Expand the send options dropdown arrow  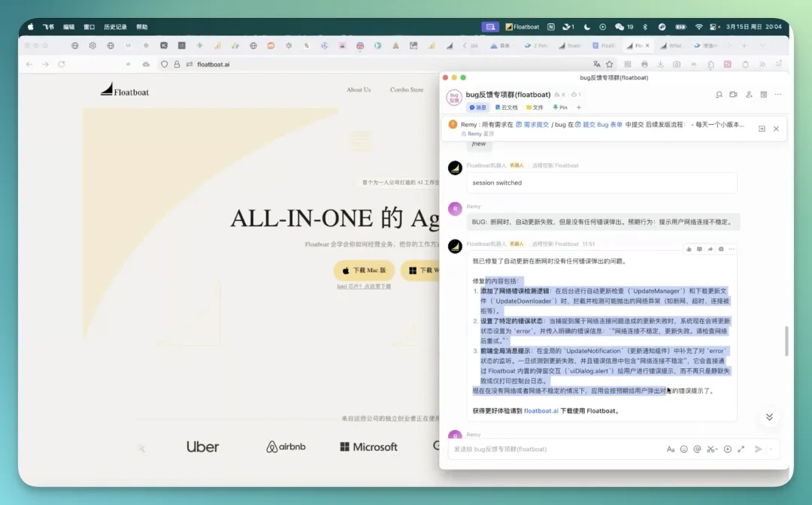pos(771,449)
